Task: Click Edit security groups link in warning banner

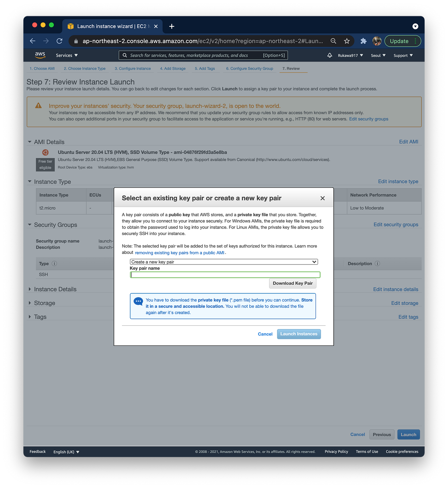Action: [x=369, y=119]
